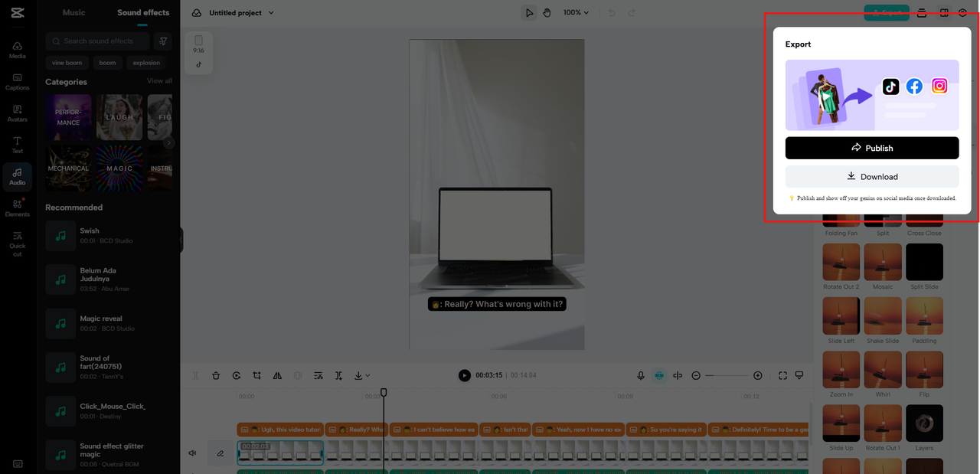Click the microphone record voiceover icon
The image size is (980, 474).
pyautogui.click(x=641, y=376)
